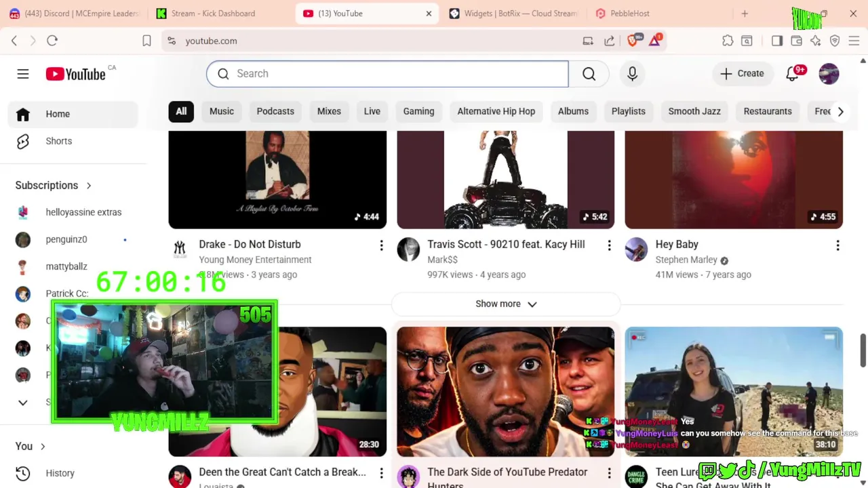868x488 pixels.
Task: Open Dark Side of YouTube Predator thumbnail
Action: (506, 392)
